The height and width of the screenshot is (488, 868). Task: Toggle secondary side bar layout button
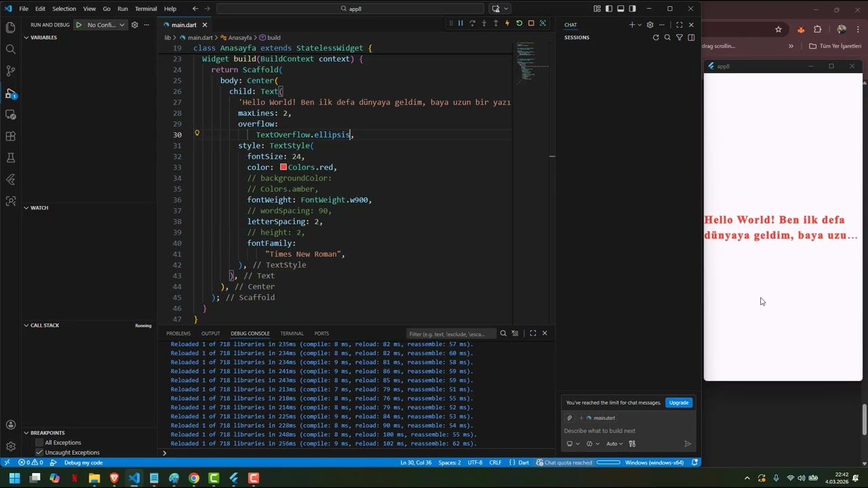[633, 9]
